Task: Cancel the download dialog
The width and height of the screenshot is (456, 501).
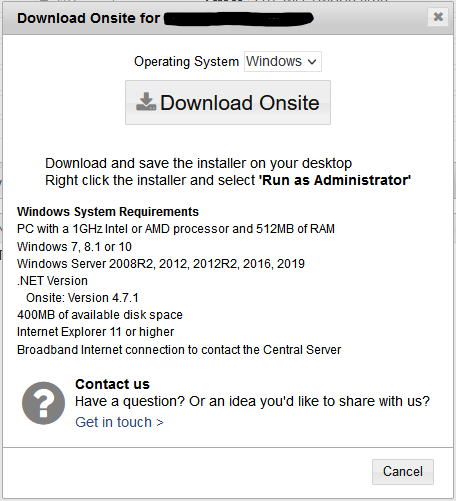Action: [x=403, y=472]
